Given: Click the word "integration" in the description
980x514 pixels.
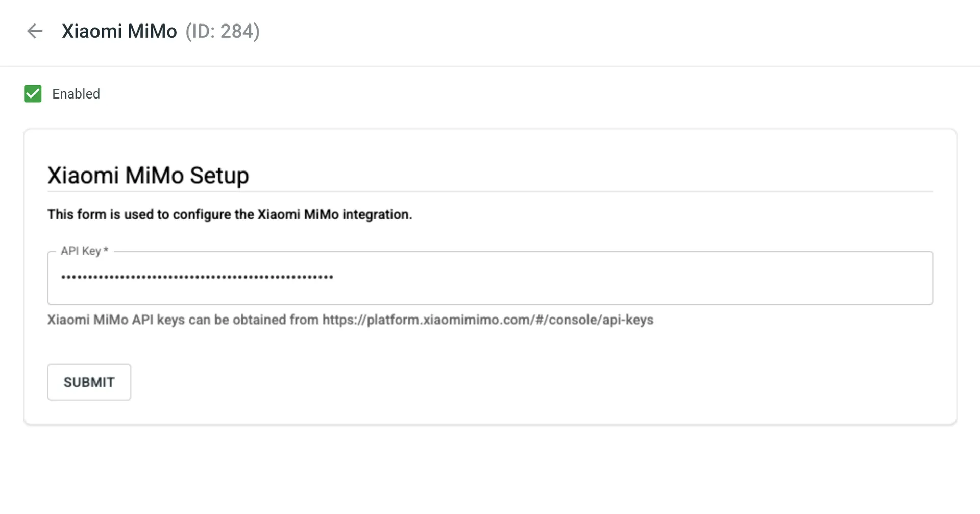Looking at the screenshot, I should point(376,214).
